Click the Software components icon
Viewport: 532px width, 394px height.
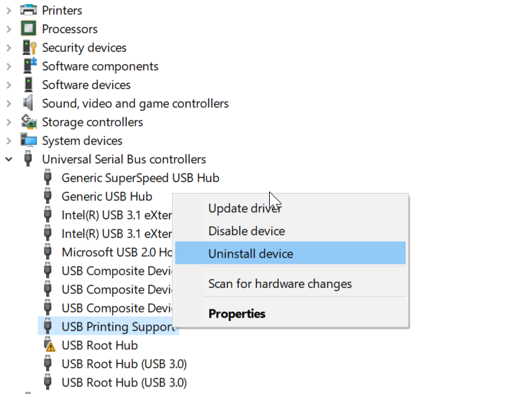point(28,66)
